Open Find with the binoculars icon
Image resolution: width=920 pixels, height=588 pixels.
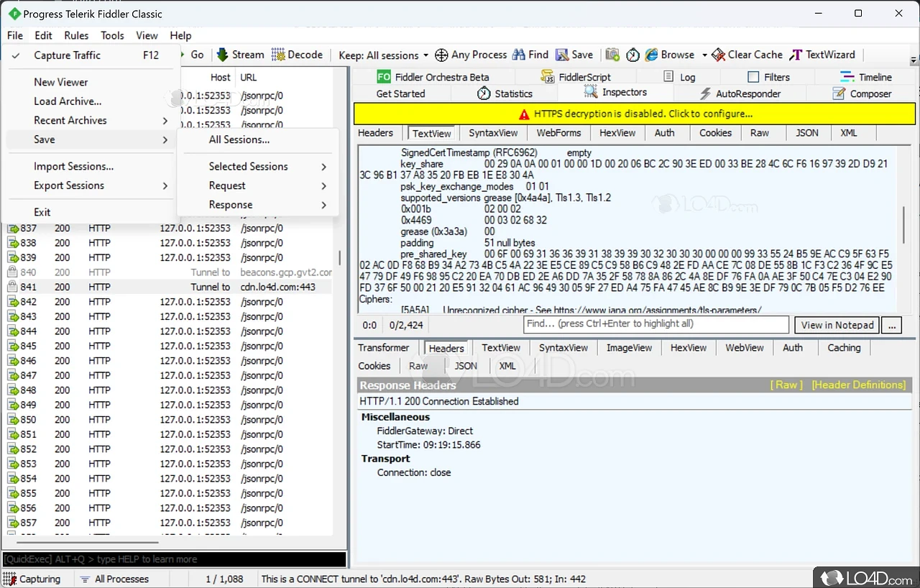(518, 55)
